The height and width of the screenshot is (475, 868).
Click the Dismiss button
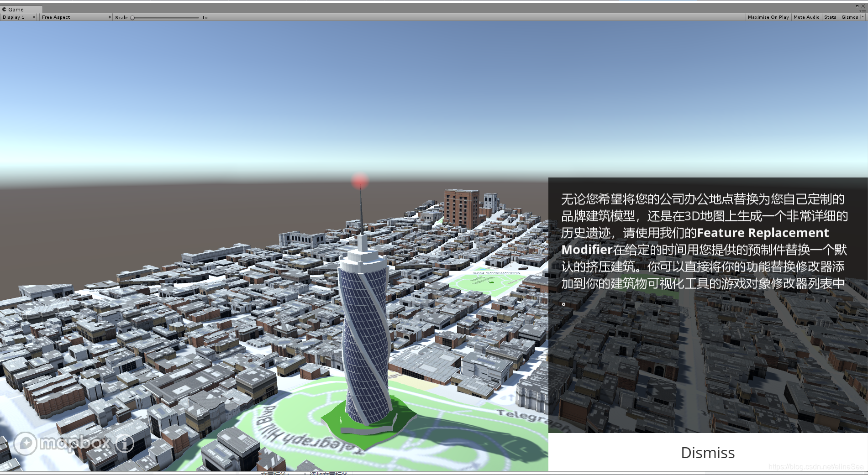708,452
